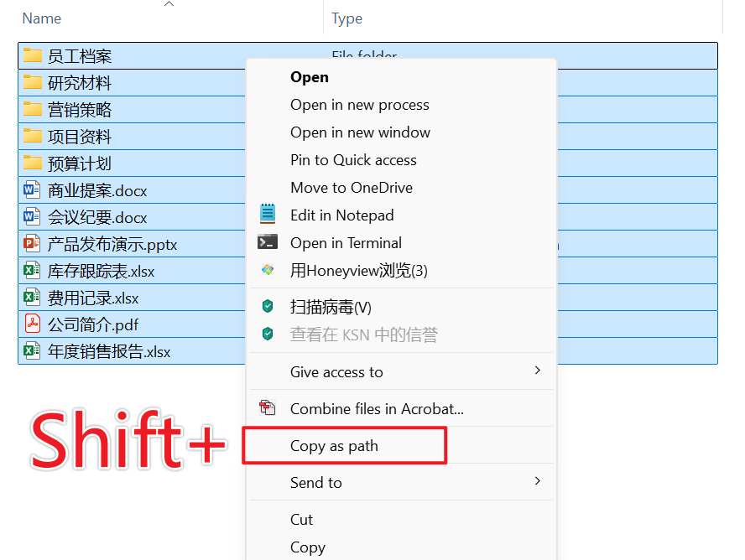This screenshot has height=560, width=745.
Task: Sort by the Type column header
Action: (x=346, y=18)
